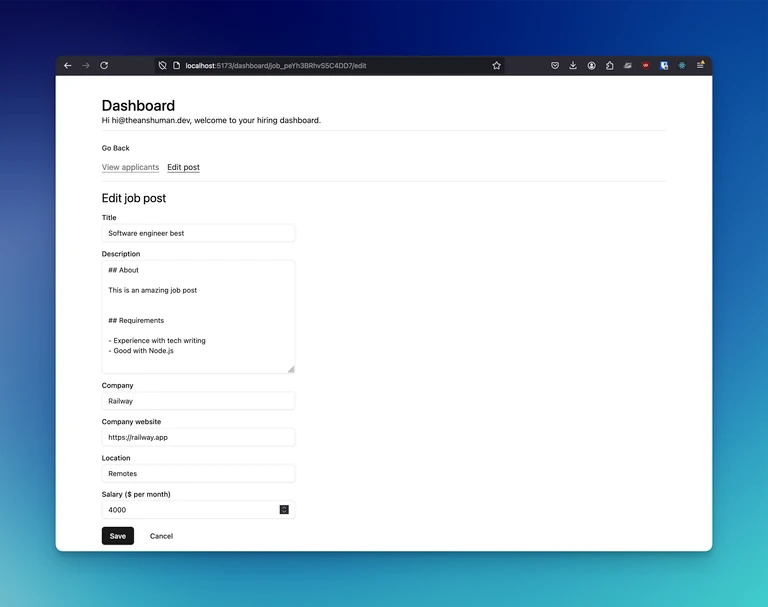Click the 'Description' label
This screenshot has height=607, width=768.
tap(121, 254)
